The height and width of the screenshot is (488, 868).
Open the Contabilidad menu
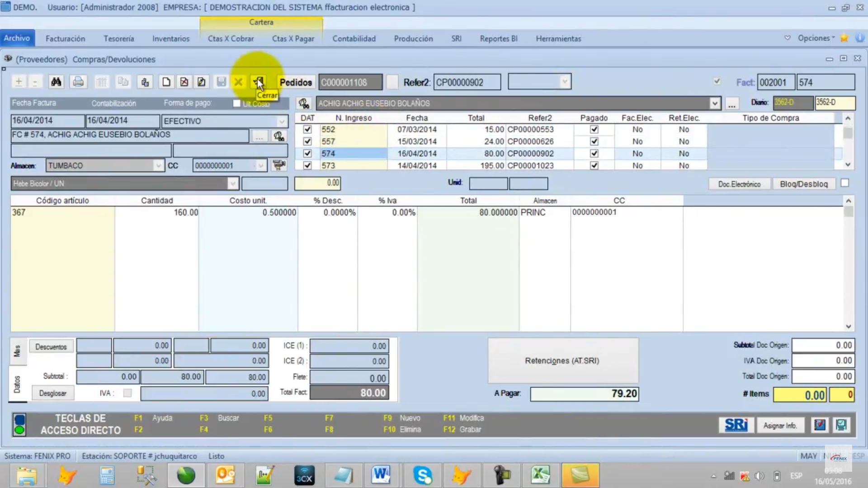354,38
